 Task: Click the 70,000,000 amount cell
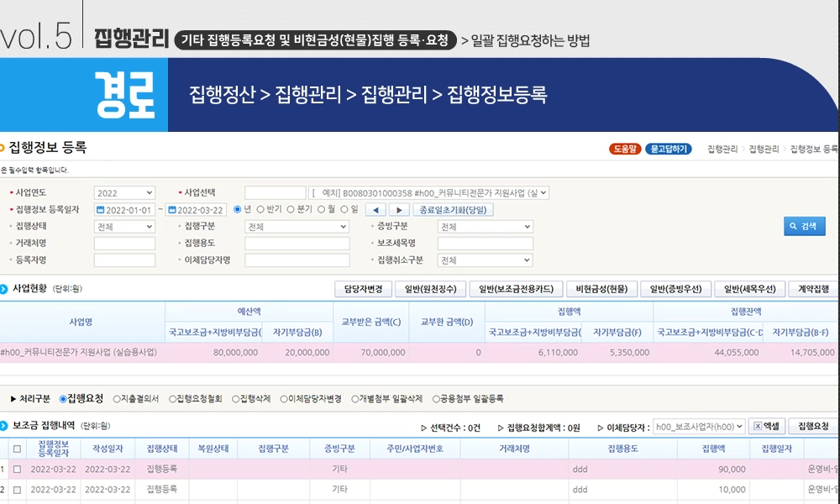point(370,353)
